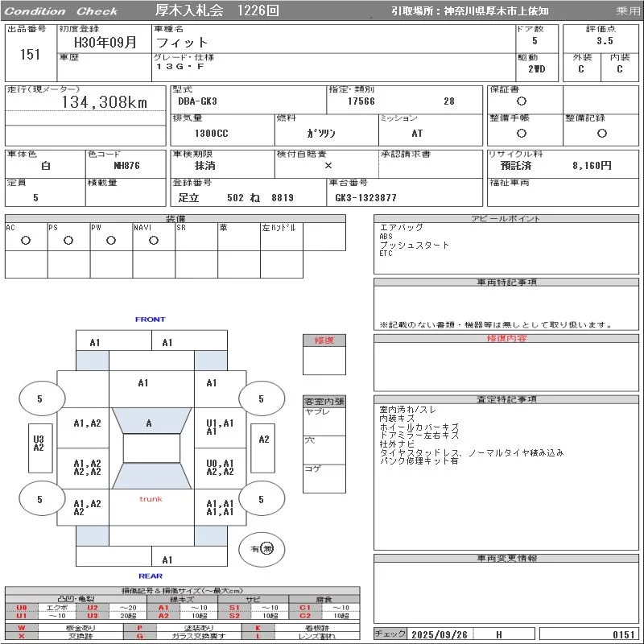This screenshot has height=644, width=644.
Task: Click the circle mark under AC equipment
Action: [x=26, y=241]
